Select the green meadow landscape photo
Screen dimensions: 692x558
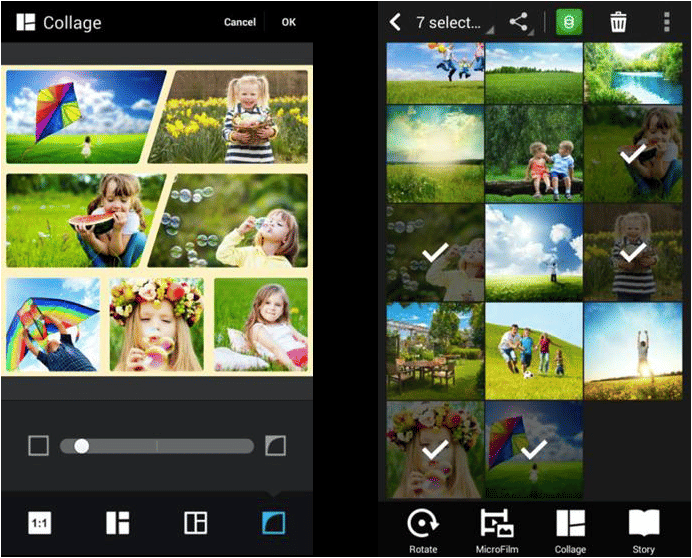(534, 73)
